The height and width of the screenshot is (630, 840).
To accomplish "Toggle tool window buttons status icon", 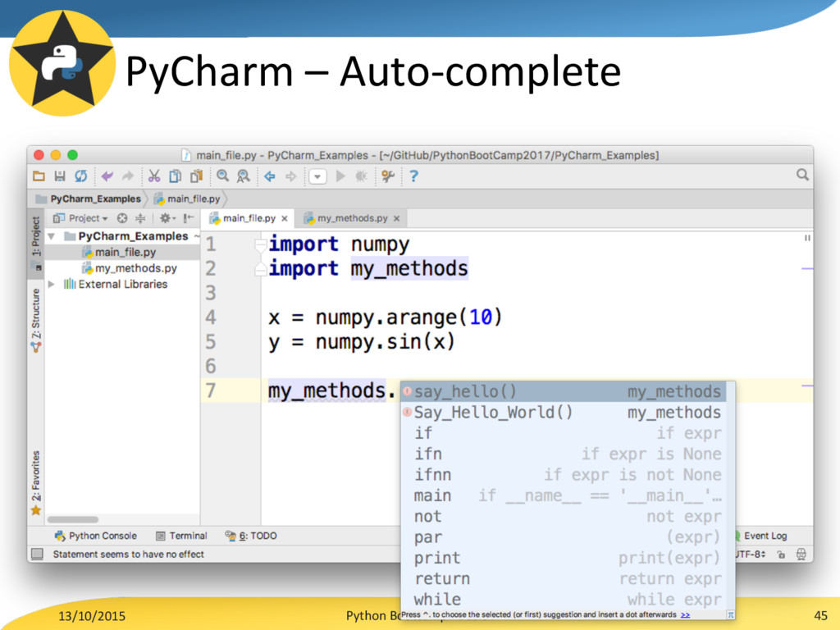I will click(37, 554).
